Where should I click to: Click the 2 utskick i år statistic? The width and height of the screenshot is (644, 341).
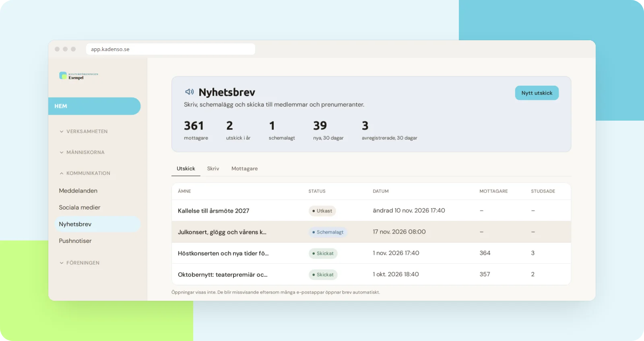pos(238,131)
